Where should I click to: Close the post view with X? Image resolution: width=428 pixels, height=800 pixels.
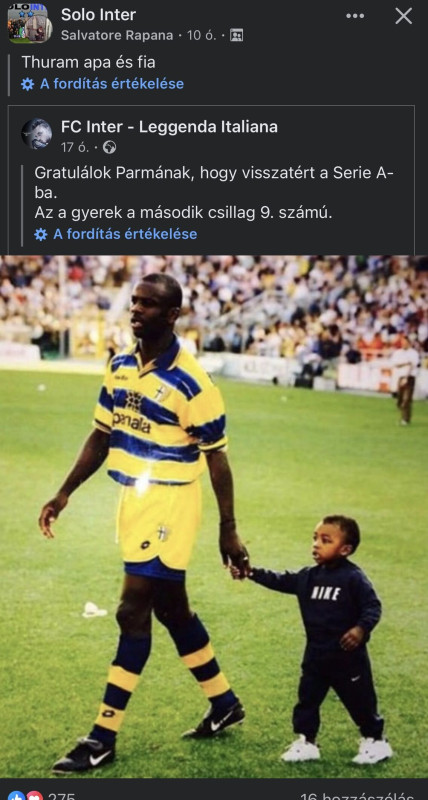404,16
